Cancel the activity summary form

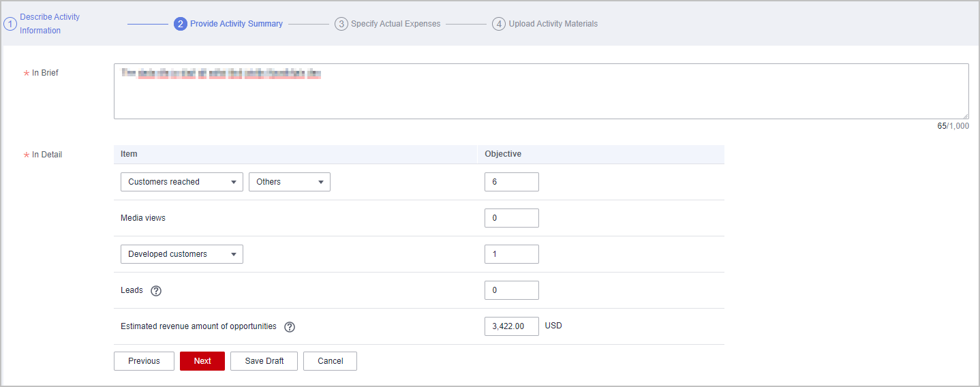[x=330, y=361]
